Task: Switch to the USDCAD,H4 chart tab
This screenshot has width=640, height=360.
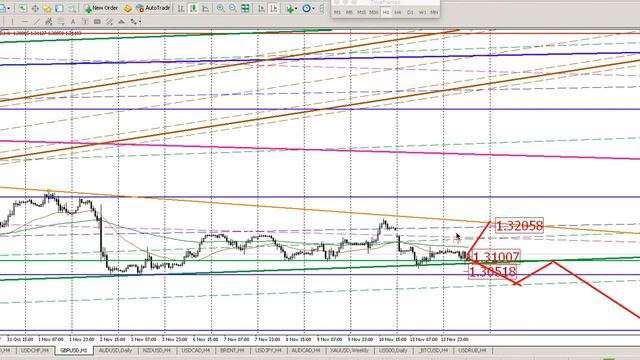Action: click(196, 350)
